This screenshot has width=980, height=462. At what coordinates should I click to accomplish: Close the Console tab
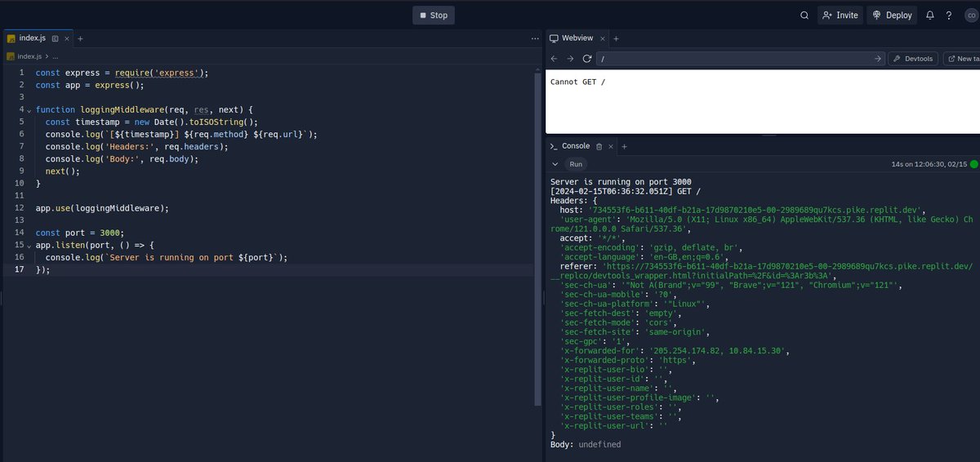610,146
